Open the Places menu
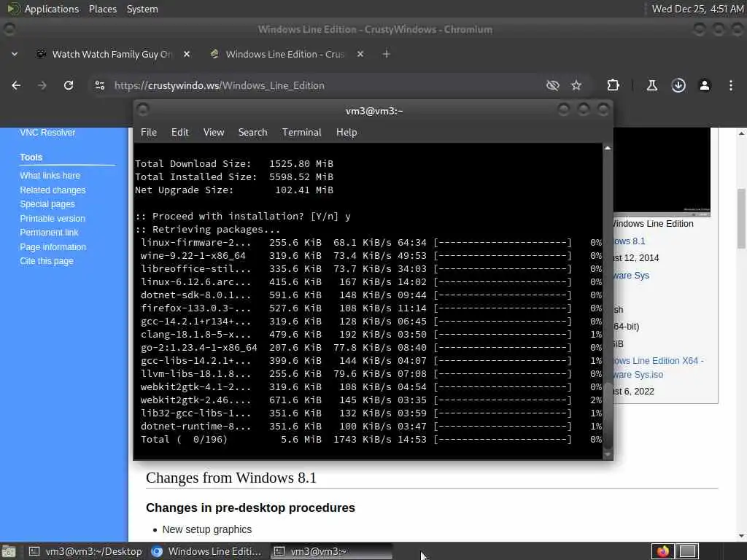The width and height of the screenshot is (747, 560). click(x=102, y=9)
